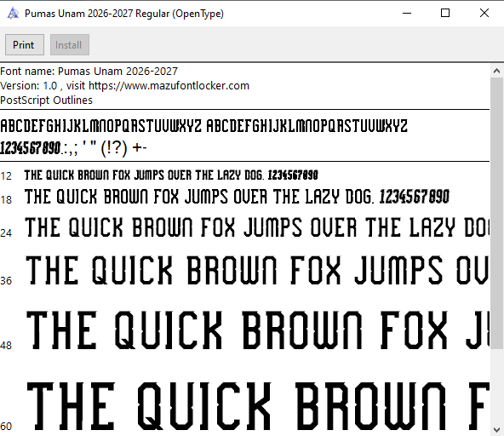The height and width of the screenshot is (436, 504).
Task: Click the window title 'Pumas Unam 2026-2027 Regular (OpenType)'
Action: pos(124,14)
